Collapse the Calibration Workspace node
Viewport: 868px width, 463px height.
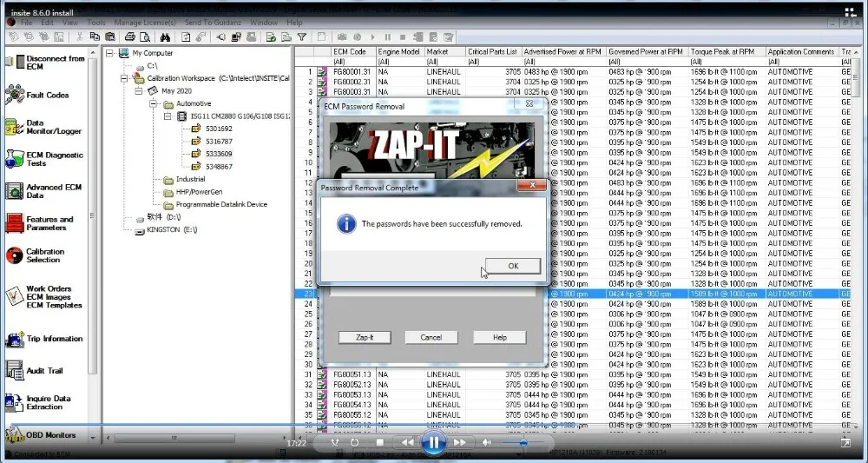click(124, 79)
